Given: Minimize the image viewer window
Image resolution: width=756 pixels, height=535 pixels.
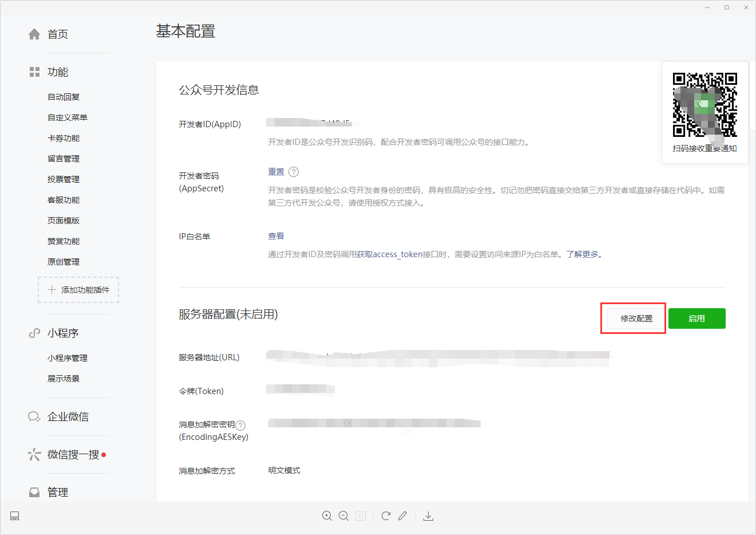Looking at the screenshot, I should [x=708, y=7].
